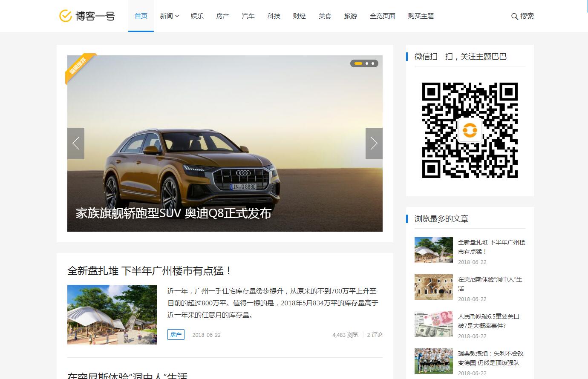Click the orange logo inside the QR code
The height and width of the screenshot is (379, 588).
click(470, 131)
